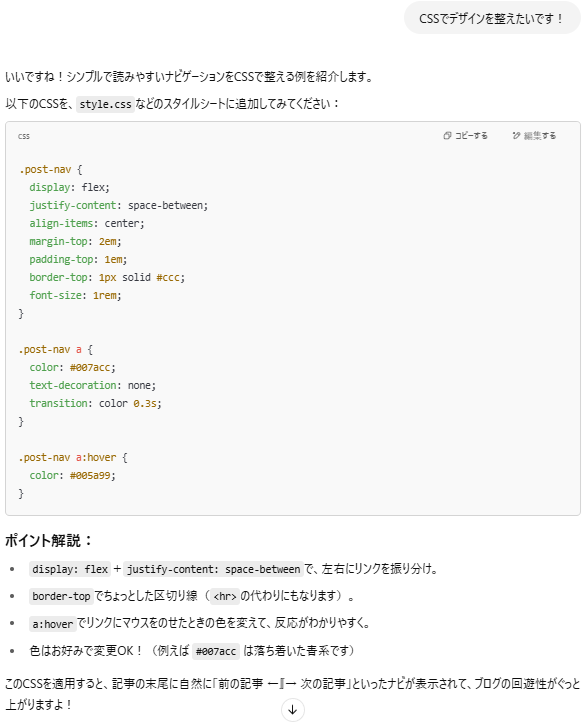
Task: Click the border-top inline code chip
Action: (x=61, y=596)
